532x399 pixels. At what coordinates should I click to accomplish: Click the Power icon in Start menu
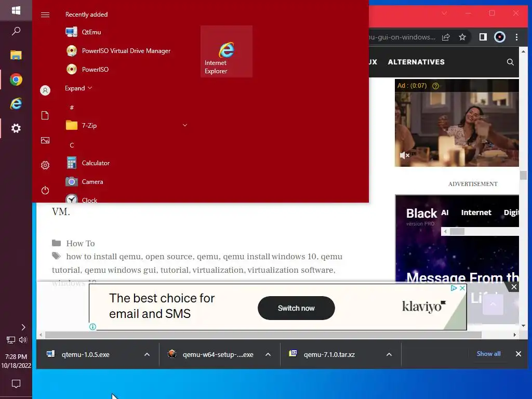tap(45, 190)
